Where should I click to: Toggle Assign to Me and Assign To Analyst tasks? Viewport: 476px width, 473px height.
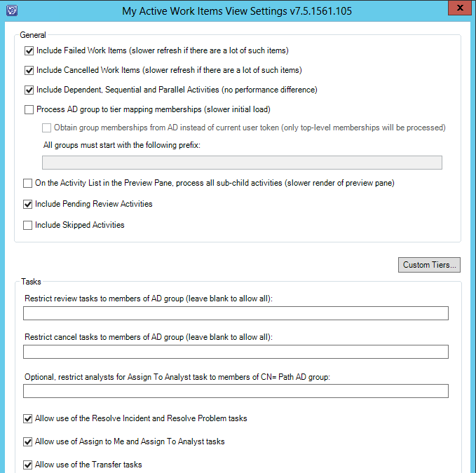pyautogui.click(x=28, y=442)
